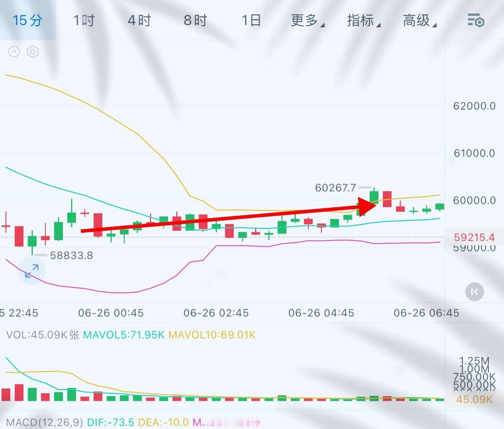Click the high price label 60267.7
Viewport: 504px width, 429px height.
[336, 188]
